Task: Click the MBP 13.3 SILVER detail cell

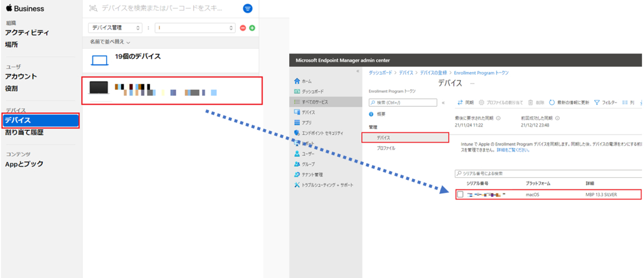Action: pyautogui.click(x=602, y=195)
